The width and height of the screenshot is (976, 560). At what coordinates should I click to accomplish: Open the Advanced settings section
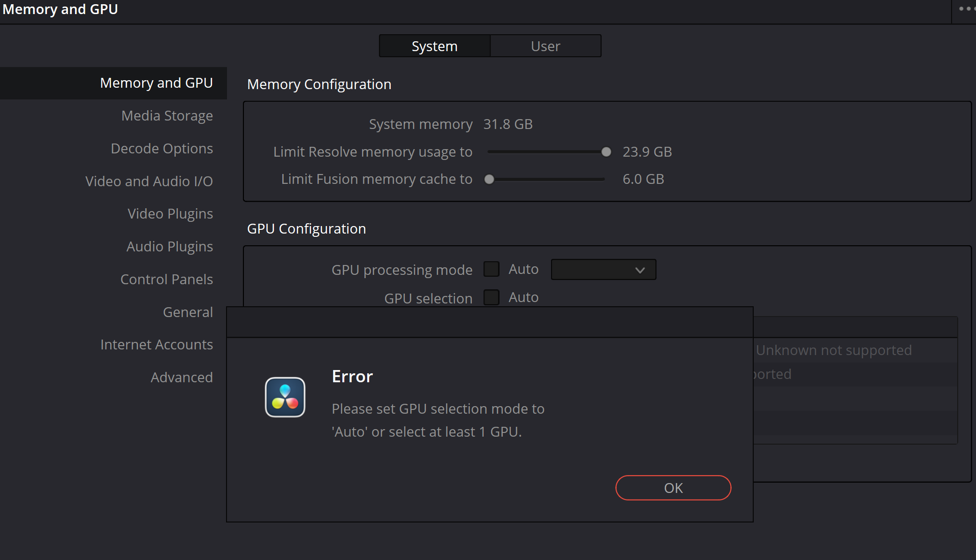click(182, 378)
